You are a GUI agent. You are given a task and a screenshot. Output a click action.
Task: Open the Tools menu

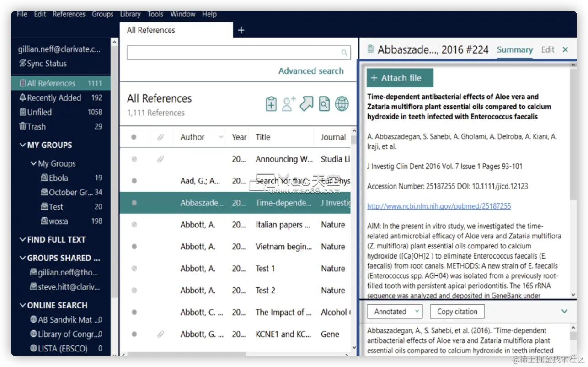pyautogui.click(x=155, y=14)
